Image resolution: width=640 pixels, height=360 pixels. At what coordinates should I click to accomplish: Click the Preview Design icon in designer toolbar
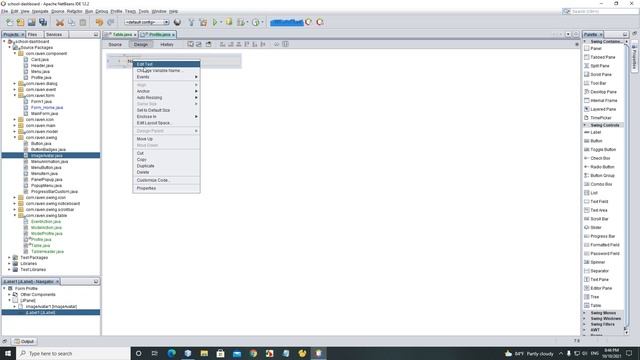point(209,44)
